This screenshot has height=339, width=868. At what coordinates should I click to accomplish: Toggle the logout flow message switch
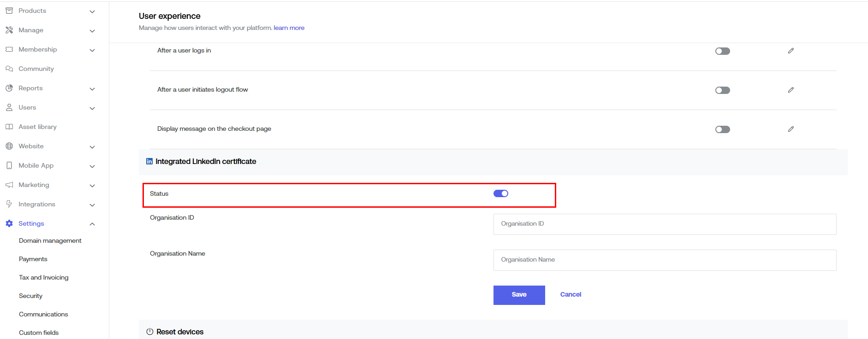pos(722,90)
